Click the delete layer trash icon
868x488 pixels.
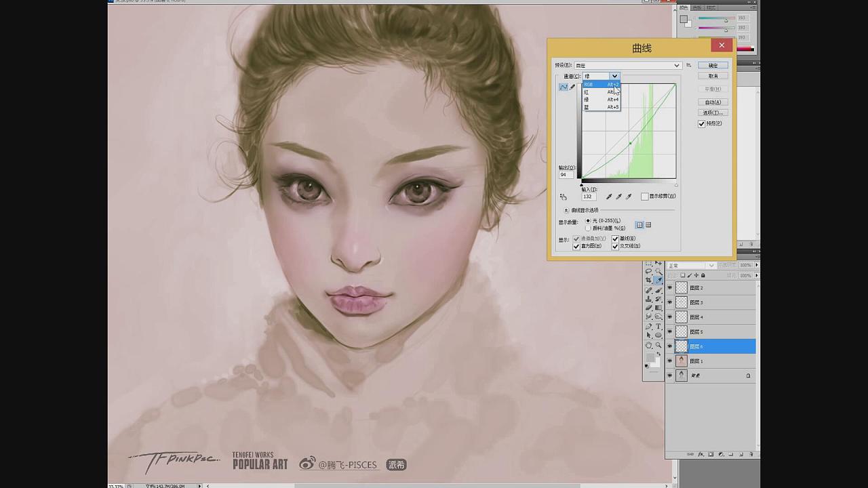[751, 454]
